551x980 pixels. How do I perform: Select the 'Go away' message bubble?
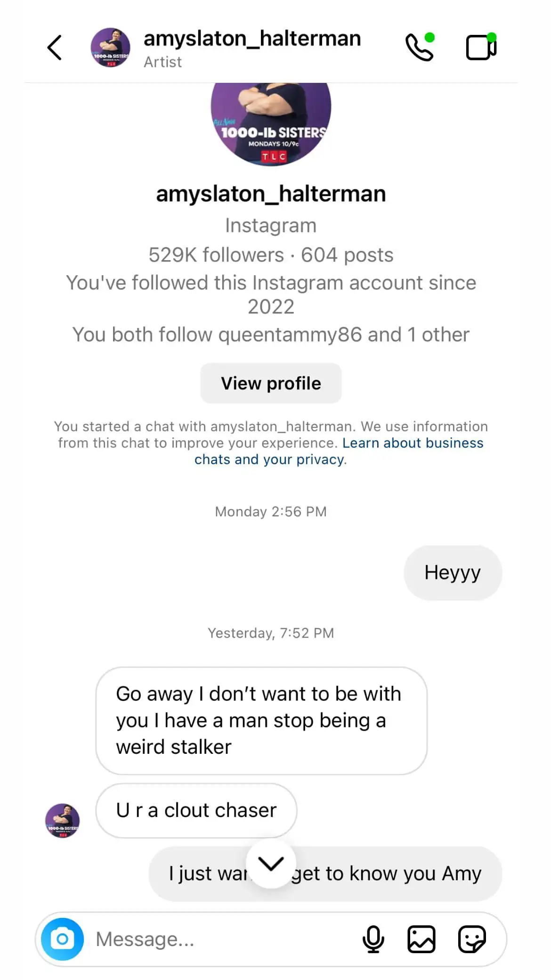click(x=261, y=720)
